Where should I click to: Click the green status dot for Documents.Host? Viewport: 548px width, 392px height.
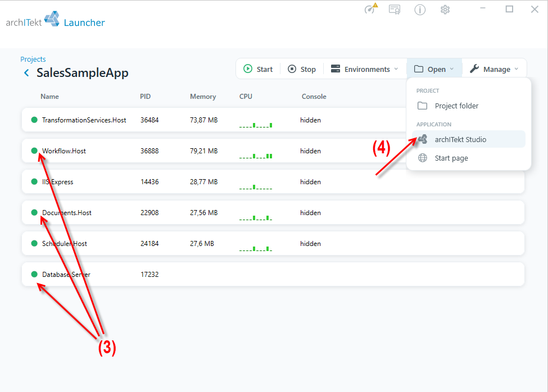(34, 212)
